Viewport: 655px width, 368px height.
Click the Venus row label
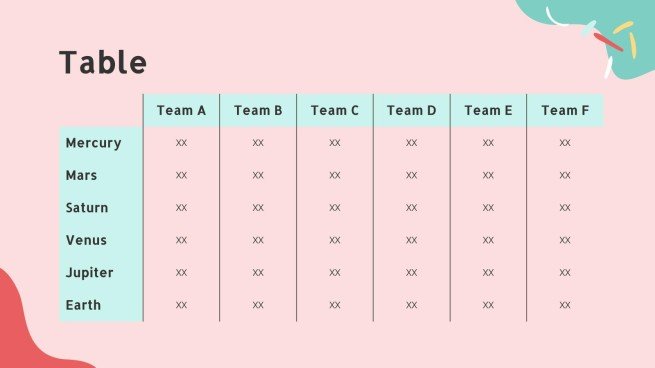[86, 240]
